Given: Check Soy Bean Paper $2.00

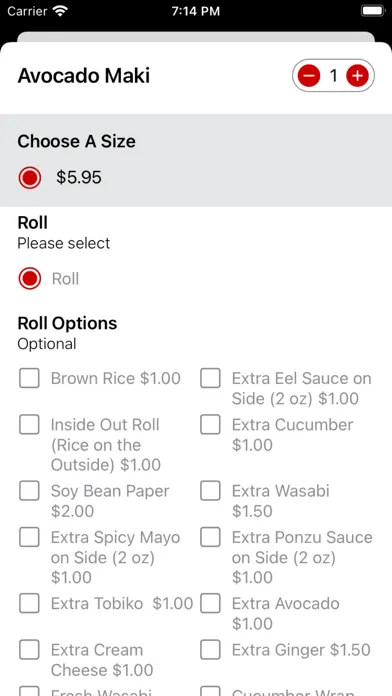Looking at the screenshot, I should coord(29,491).
